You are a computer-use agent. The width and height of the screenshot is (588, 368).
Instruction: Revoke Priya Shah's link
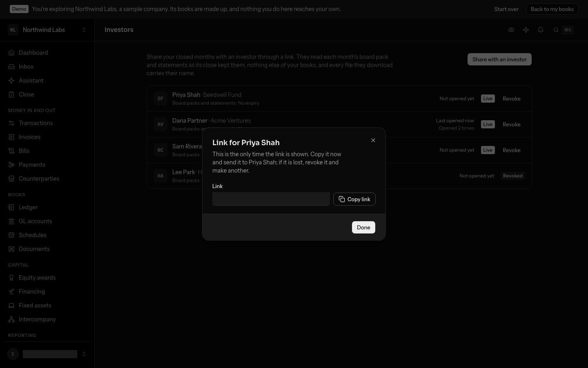[x=511, y=99]
